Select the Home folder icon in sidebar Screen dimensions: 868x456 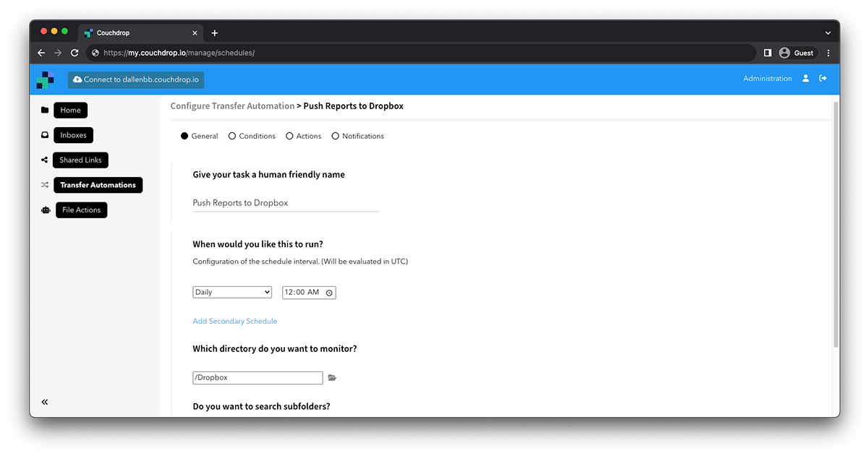(45, 110)
